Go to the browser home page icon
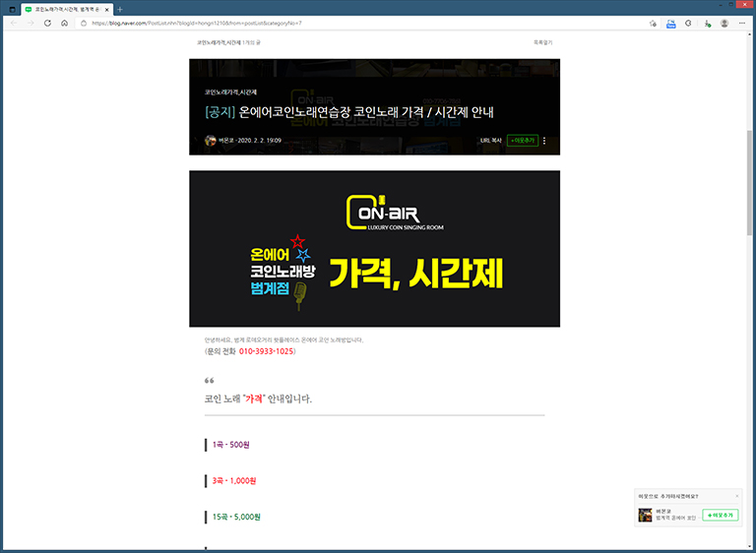Screen dimensions: 756x553 click(64, 23)
